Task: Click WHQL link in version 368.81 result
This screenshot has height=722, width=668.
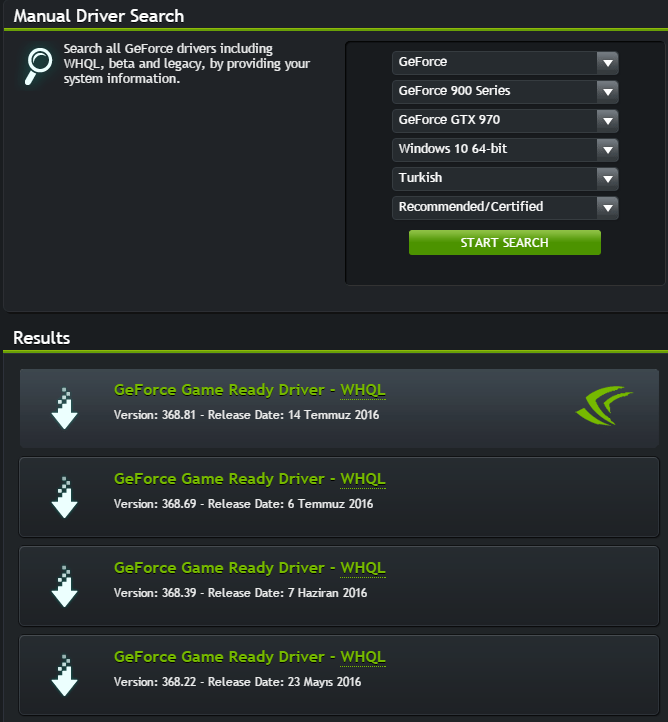Action: pos(363,390)
